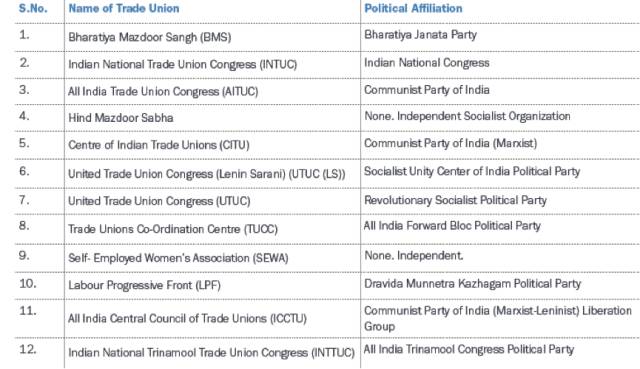
Task: Click Indian National Trinamool Trade Union Congress
Action: (x=211, y=353)
